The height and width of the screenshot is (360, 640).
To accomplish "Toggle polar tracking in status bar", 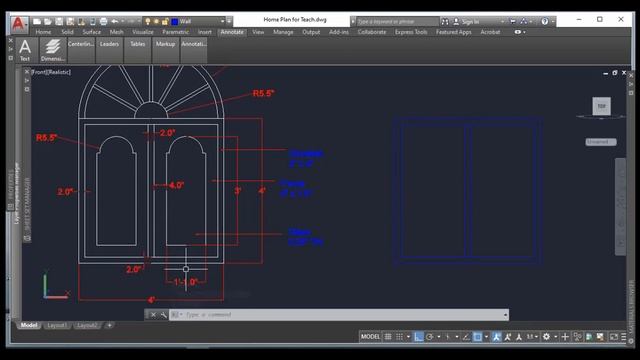I will pos(429,337).
